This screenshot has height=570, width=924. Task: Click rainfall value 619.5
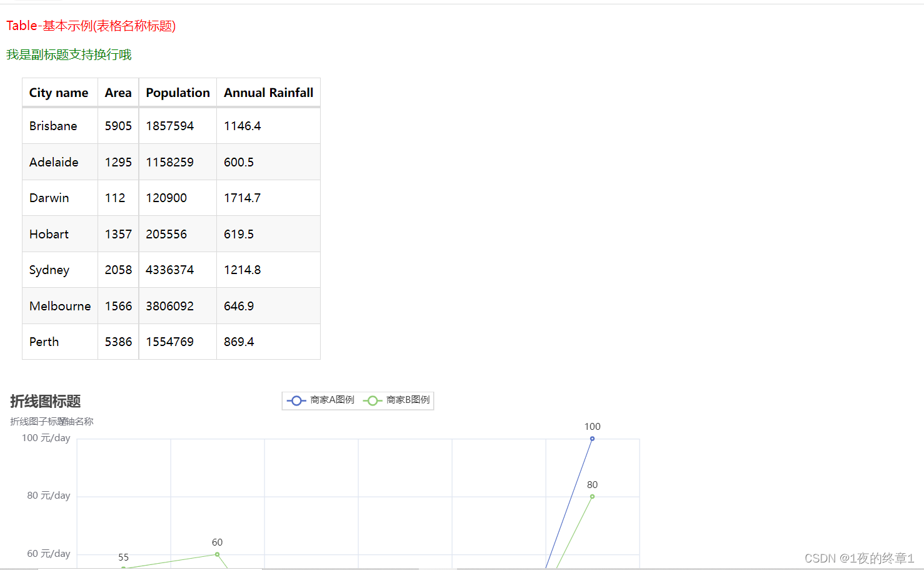[269, 234]
